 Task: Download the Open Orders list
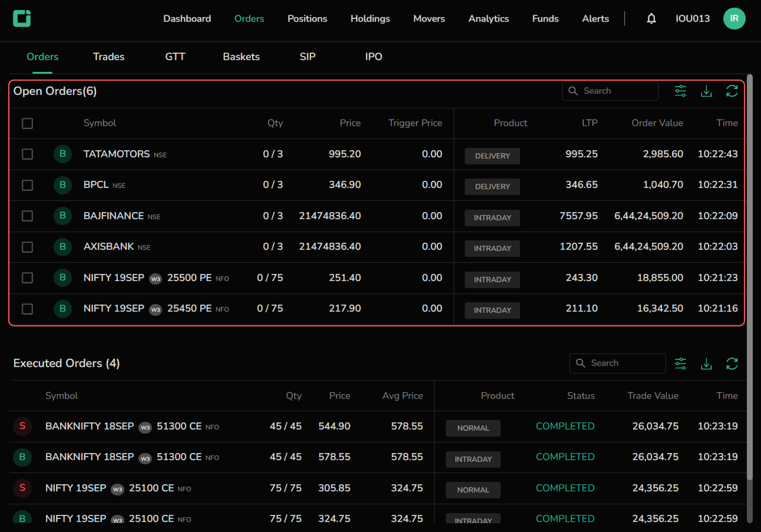(706, 91)
